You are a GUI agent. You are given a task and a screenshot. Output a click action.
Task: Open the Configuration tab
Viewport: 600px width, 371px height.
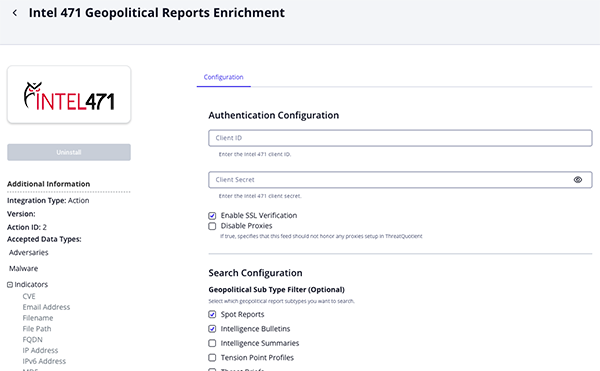(223, 77)
